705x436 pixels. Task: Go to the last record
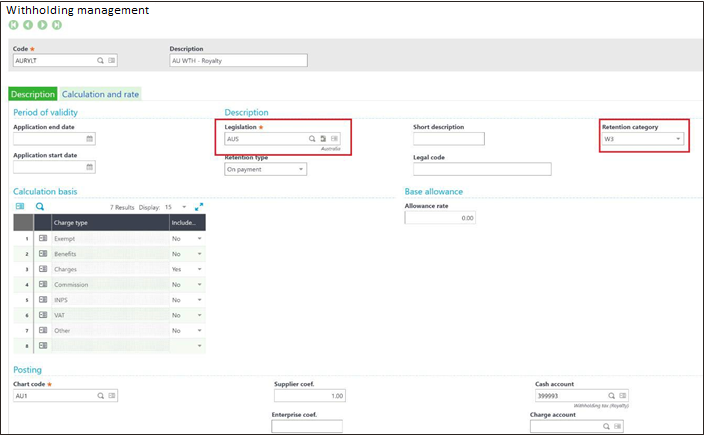click(57, 25)
